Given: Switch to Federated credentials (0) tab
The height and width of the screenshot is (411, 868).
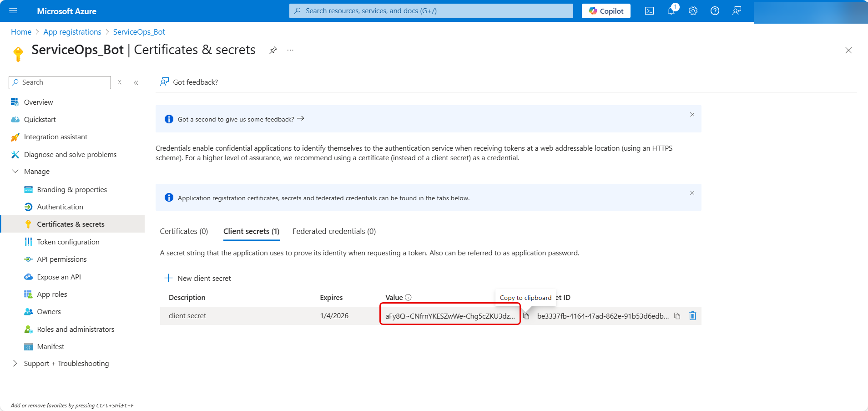Looking at the screenshot, I should point(334,231).
